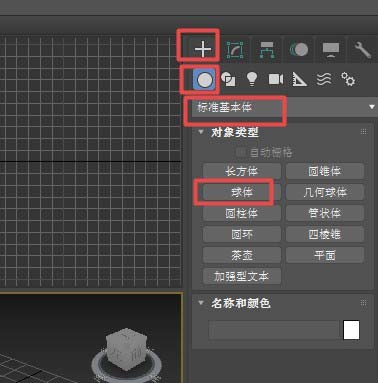Viewport: 378px width, 383px height.
Task: Click the object name input field
Action: point(274,330)
